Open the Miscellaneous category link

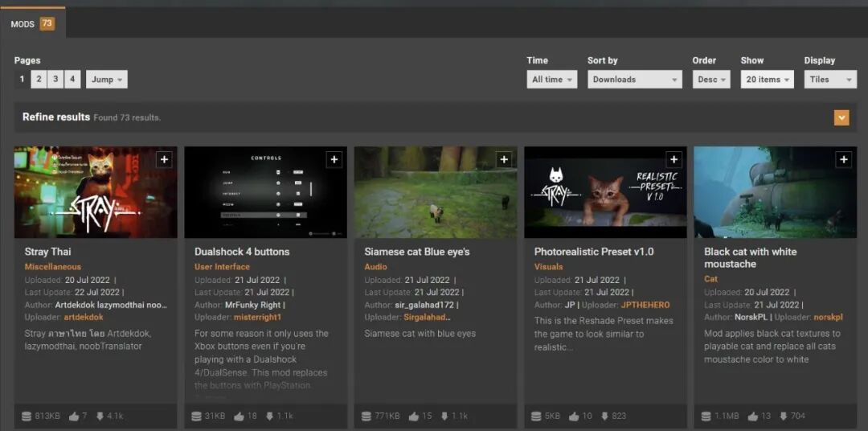pos(52,266)
